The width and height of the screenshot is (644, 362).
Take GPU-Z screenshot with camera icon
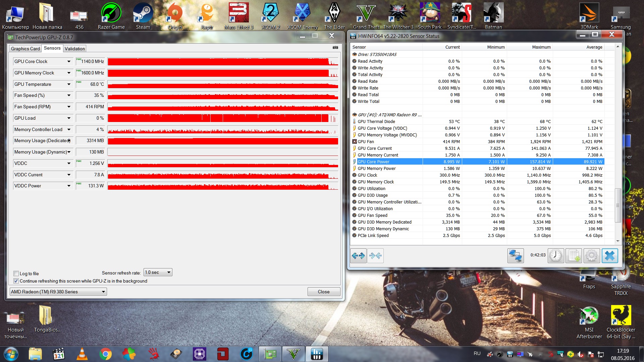tap(335, 48)
